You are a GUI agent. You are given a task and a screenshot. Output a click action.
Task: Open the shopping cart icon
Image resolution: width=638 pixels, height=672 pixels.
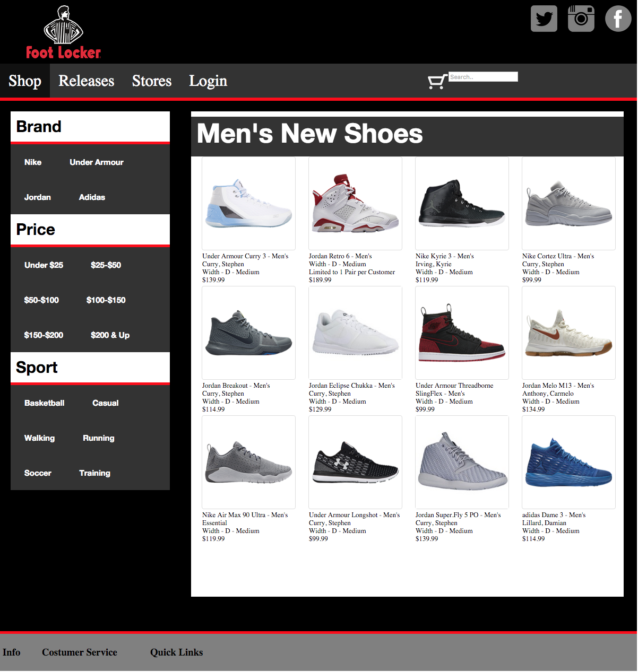coord(437,82)
